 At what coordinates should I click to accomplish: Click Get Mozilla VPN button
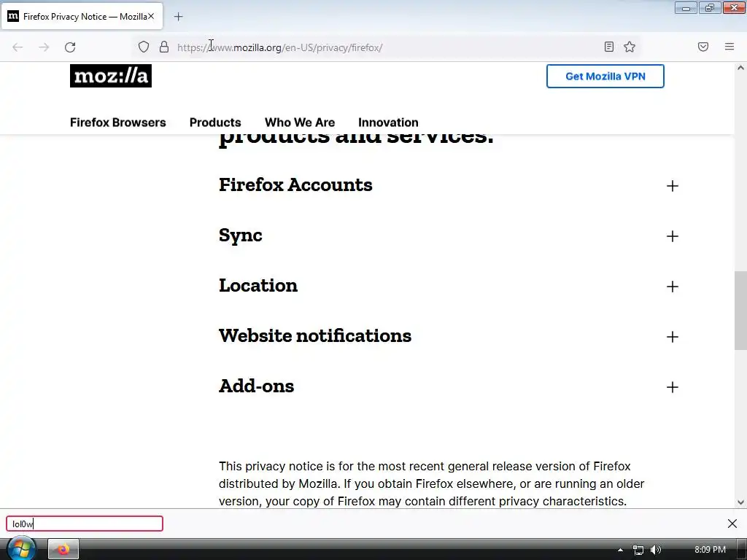[605, 76]
